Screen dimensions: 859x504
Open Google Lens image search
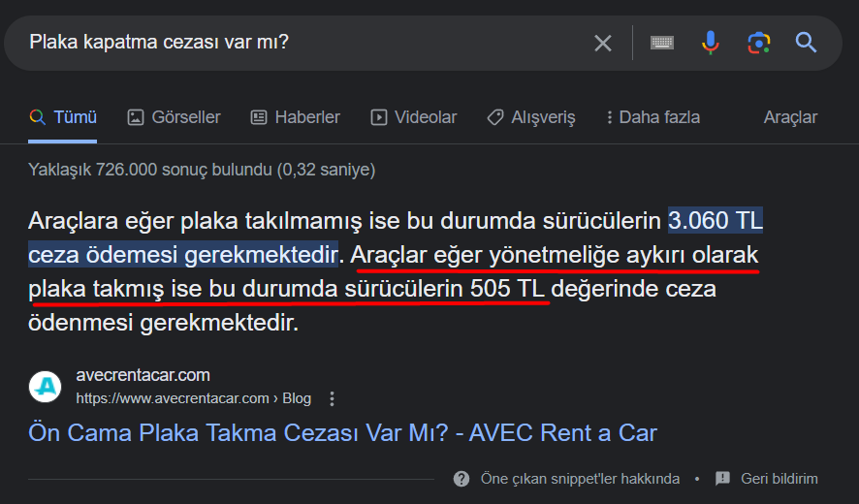click(x=758, y=43)
